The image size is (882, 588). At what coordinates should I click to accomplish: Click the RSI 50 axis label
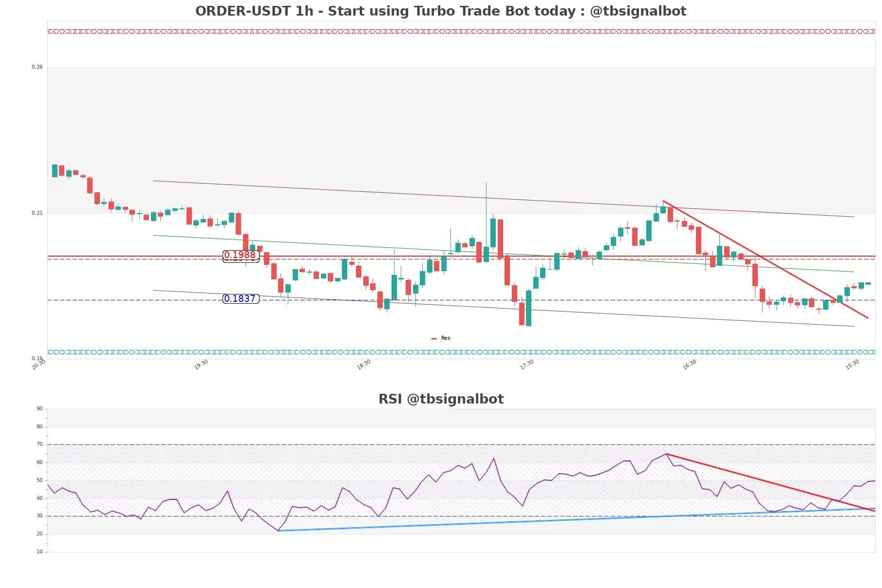pos(39,480)
